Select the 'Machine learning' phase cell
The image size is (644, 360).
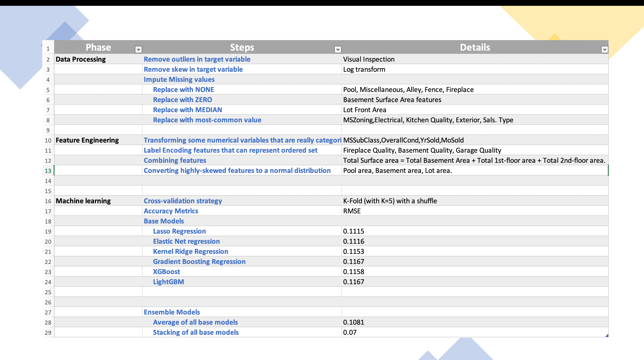pyautogui.click(x=83, y=201)
